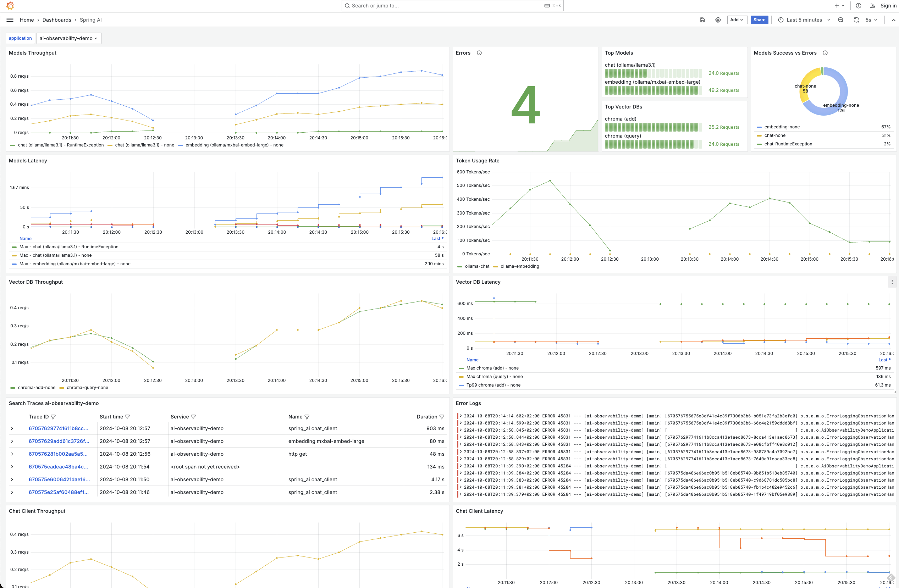Toggle the main hamburger menu

point(10,20)
